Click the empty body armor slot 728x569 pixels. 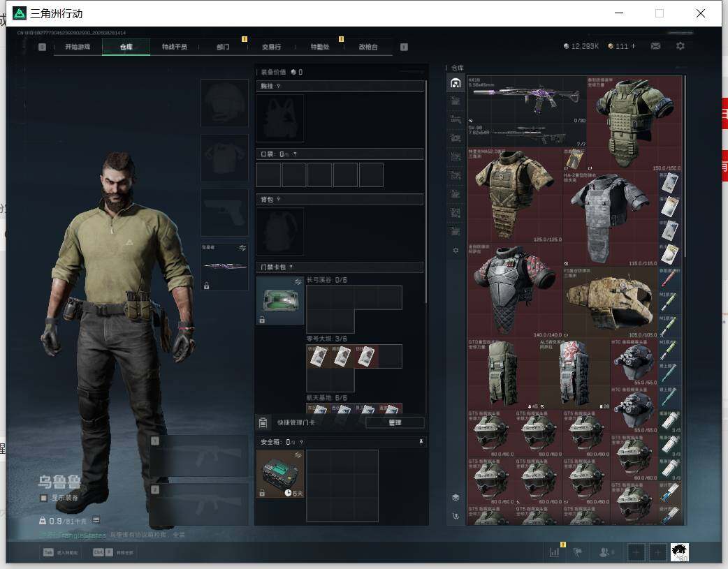224,158
